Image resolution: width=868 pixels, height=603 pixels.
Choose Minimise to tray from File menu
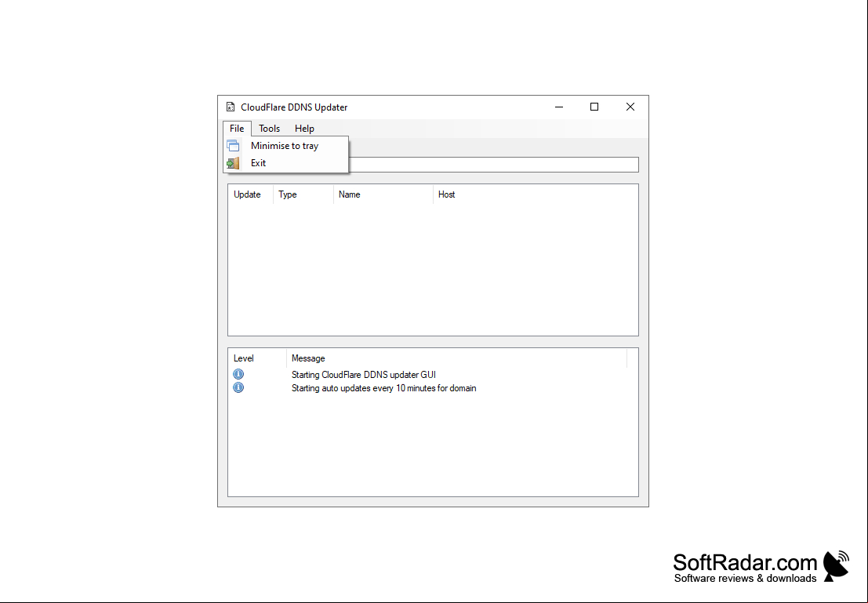click(285, 146)
